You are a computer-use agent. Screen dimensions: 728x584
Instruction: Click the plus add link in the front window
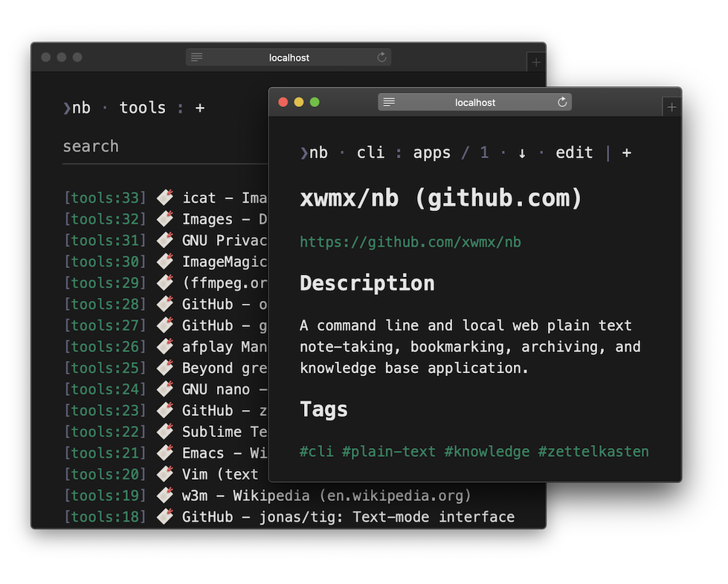click(627, 152)
